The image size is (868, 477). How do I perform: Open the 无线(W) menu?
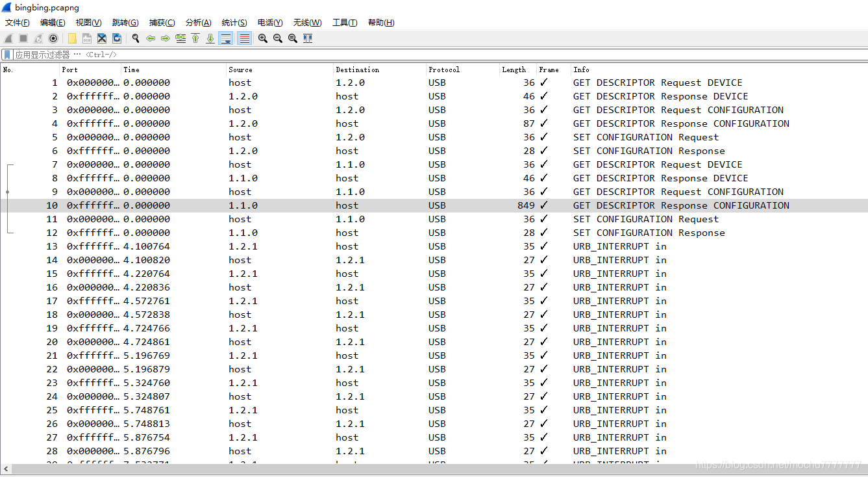point(307,23)
